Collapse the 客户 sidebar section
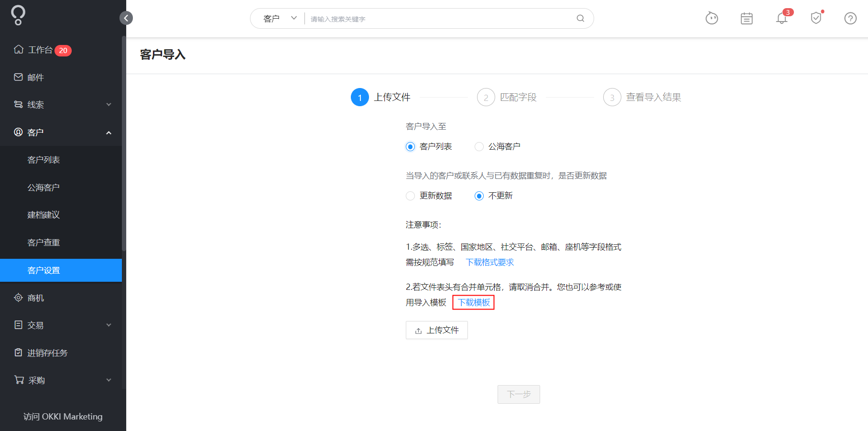This screenshot has width=868, height=431. pos(108,133)
